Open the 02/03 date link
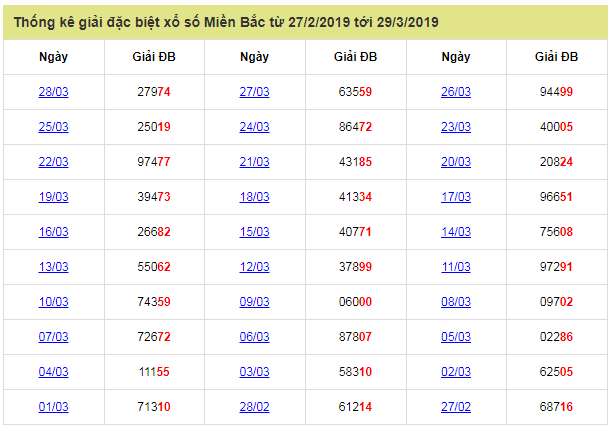The image size is (612, 431). pyautogui.click(x=455, y=372)
